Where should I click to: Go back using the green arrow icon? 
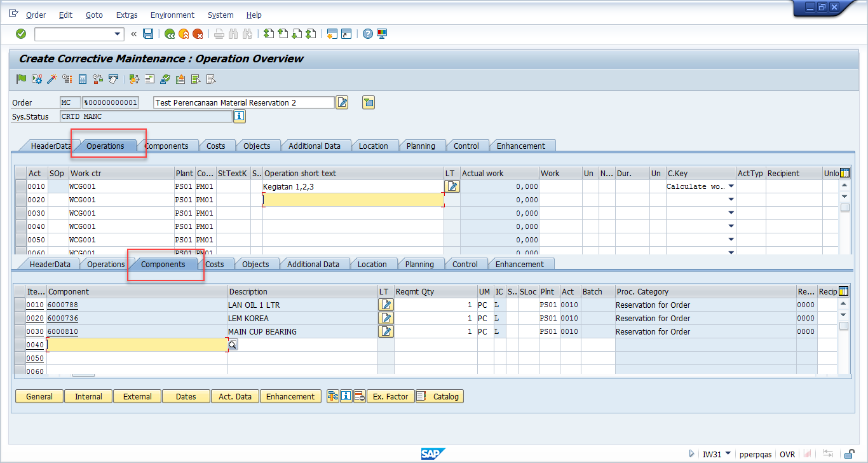click(x=170, y=34)
